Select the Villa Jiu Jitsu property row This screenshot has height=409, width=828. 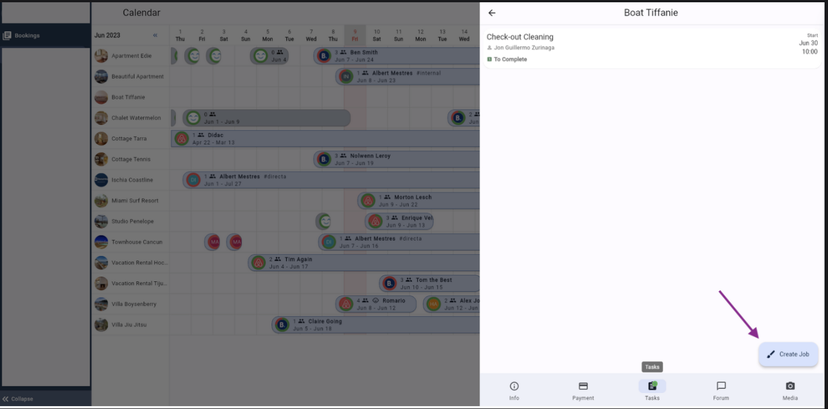(131, 325)
